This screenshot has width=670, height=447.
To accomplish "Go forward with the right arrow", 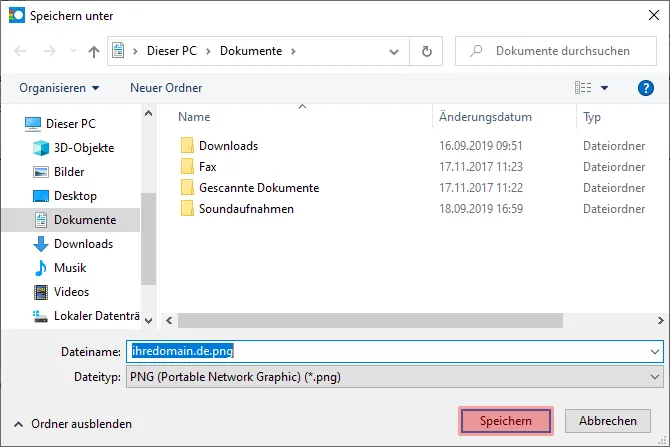I will click(50, 51).
